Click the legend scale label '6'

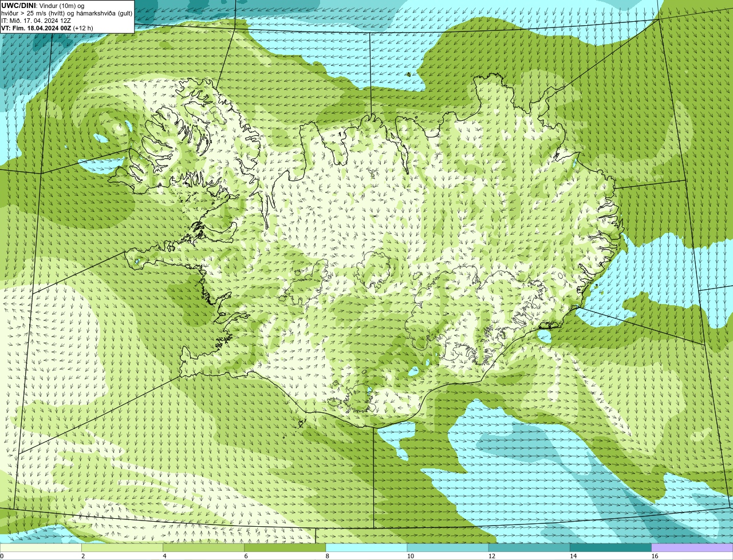(246, 556)
